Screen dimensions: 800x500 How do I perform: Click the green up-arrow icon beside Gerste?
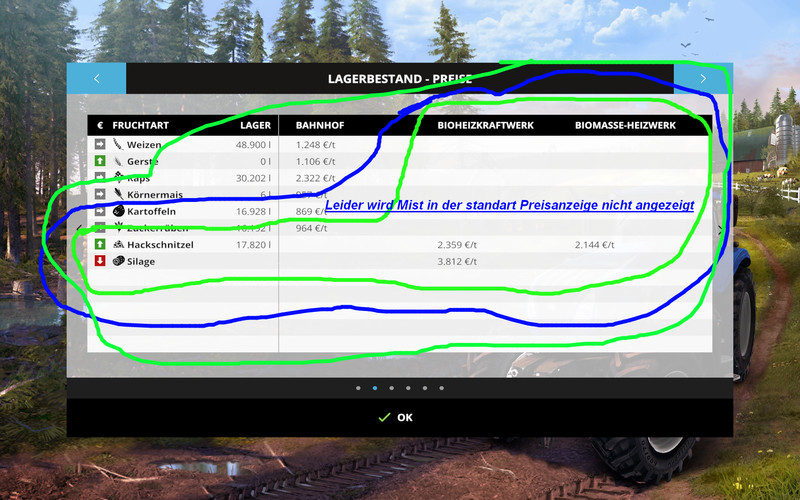(100, 161)
